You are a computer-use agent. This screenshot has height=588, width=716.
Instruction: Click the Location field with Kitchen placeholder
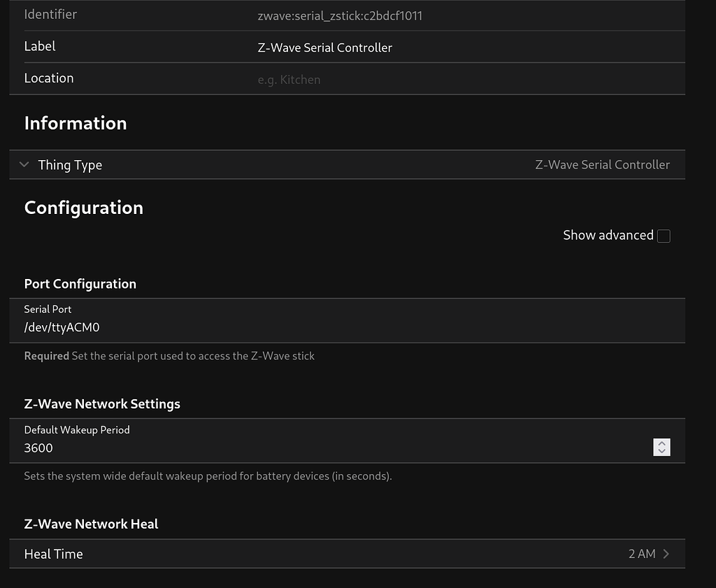(289, 80)
